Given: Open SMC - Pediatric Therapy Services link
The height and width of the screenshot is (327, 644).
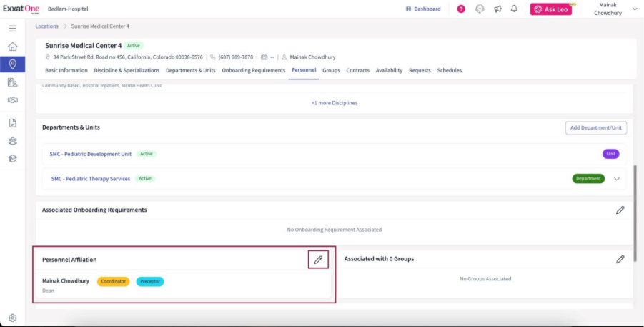Looking at the screenshot, I should (x=91, y=179).
